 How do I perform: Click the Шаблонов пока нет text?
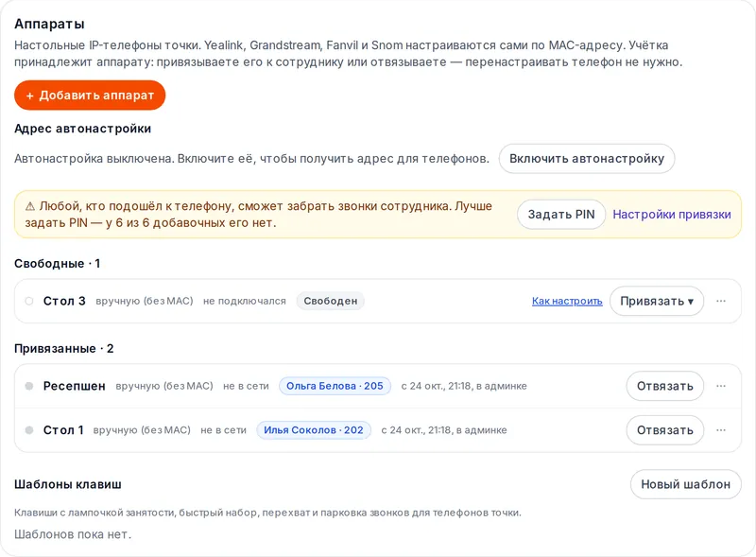73,534
